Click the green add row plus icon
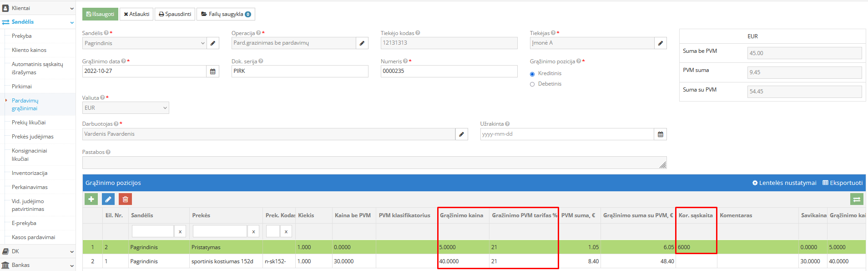The image size is (868, 271). tap(91, 199)
